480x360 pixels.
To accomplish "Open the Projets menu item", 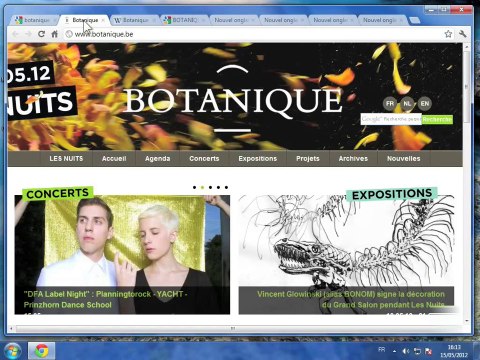I will click(x=308, y=159).
